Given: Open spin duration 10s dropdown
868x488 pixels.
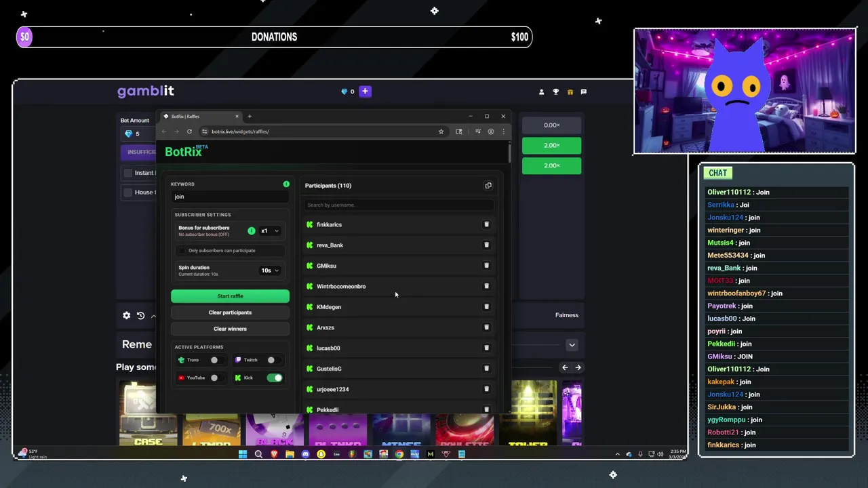Looking at the screenshot, I should (270, 270).
